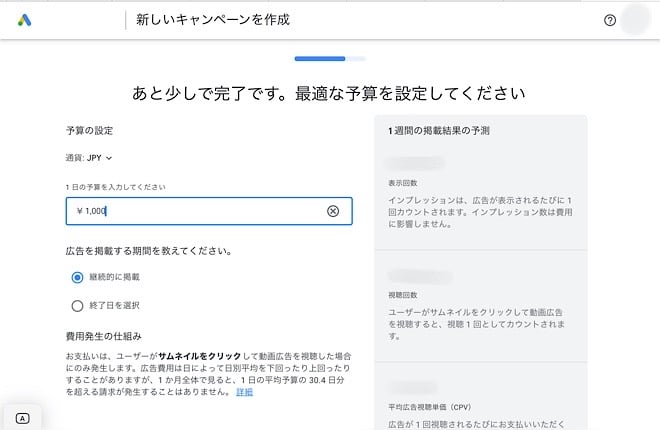This screenshot has width=660, height=430.
Task: Select the 終了日を選択 radio button
Action: (x=77, y=306)
